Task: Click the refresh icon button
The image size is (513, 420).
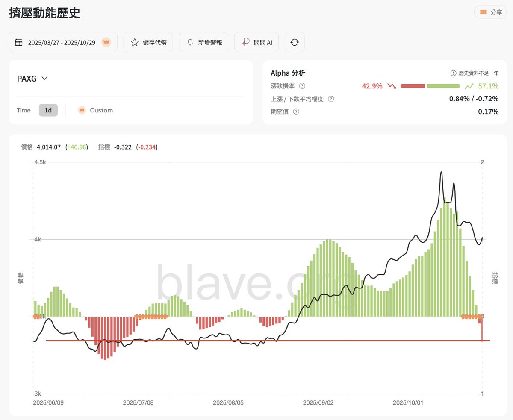Action: pyautogui.click(x=294, y=42)
